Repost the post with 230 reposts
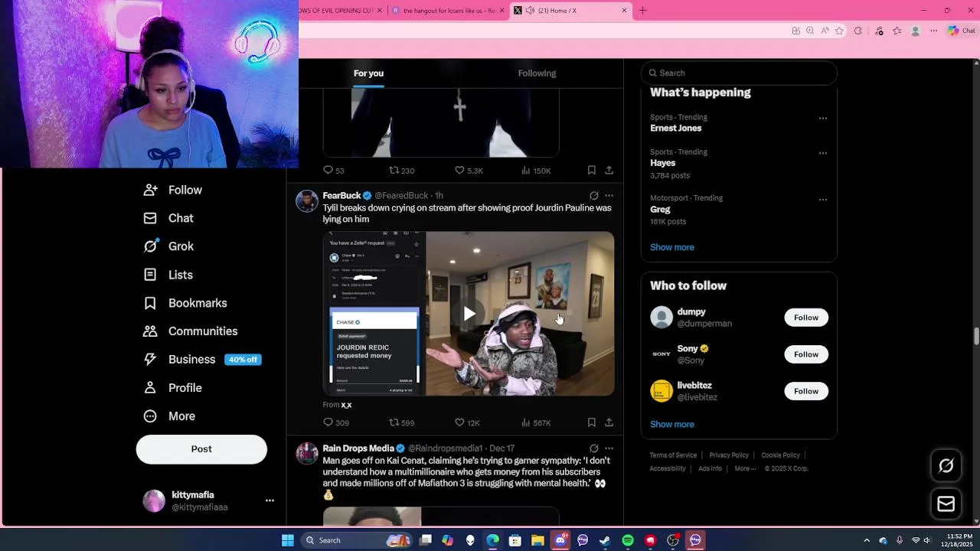 (x=402, y=170)
